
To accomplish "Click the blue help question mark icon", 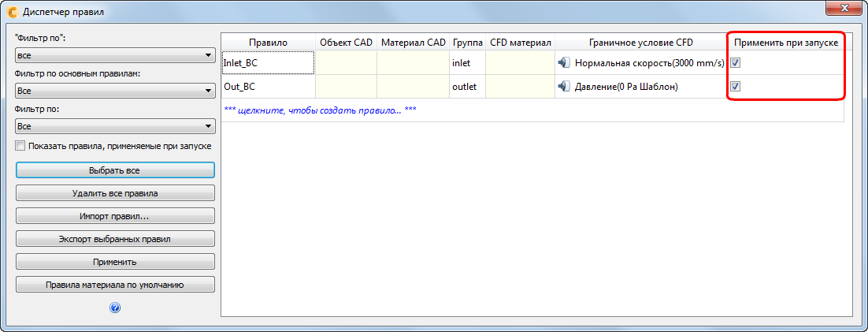I will tap(115, 308).
